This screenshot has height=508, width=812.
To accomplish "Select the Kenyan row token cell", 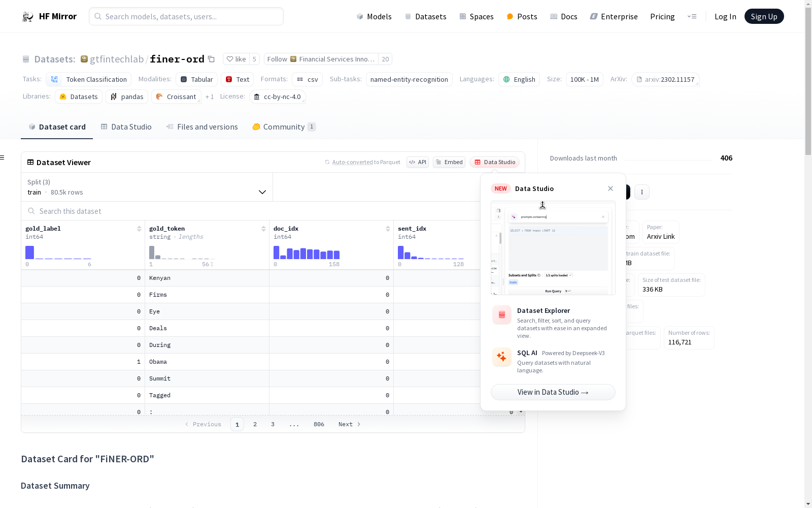I will (x=207, y=278).
